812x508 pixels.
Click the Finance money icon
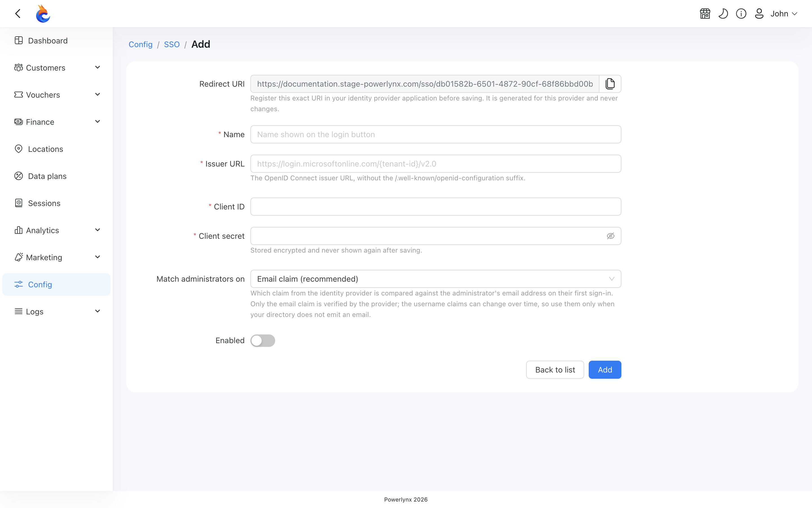19,122
